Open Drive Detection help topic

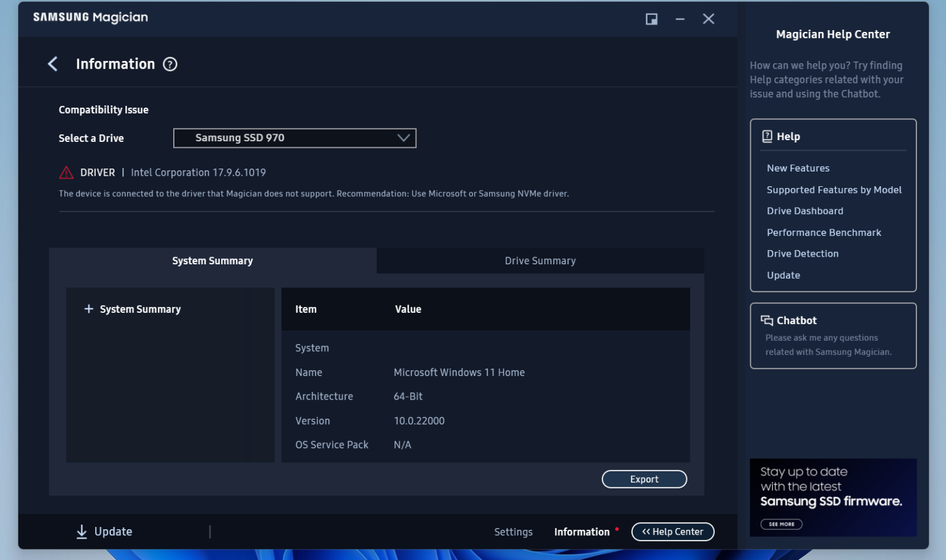[802, 254]
